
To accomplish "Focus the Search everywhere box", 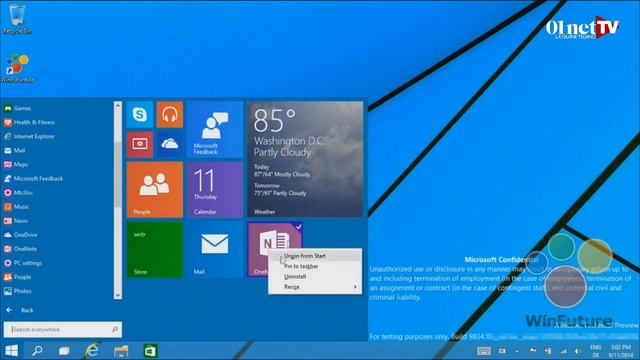I will [x=62, y=329].
